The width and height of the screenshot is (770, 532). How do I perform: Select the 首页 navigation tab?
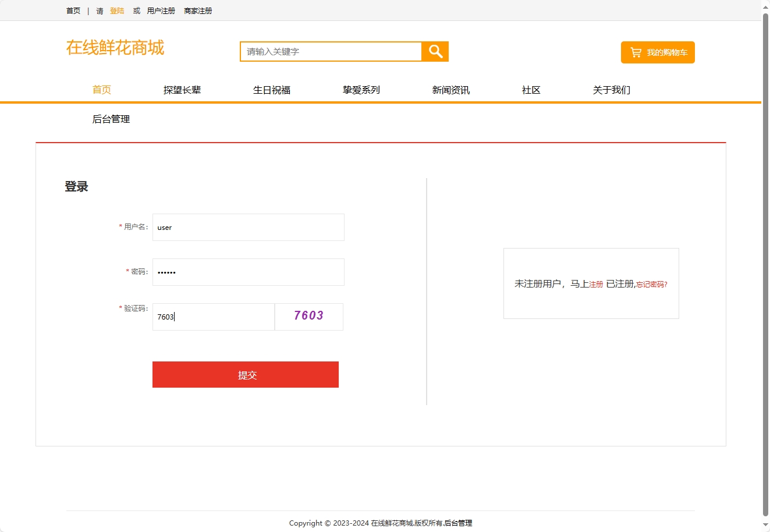[x=101, y=90]
